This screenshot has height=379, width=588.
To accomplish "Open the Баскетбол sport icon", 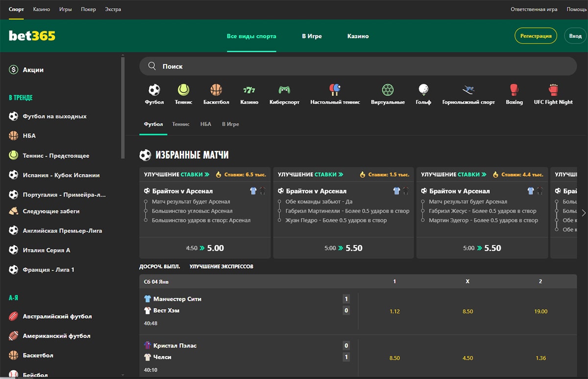I will [216, 90].
